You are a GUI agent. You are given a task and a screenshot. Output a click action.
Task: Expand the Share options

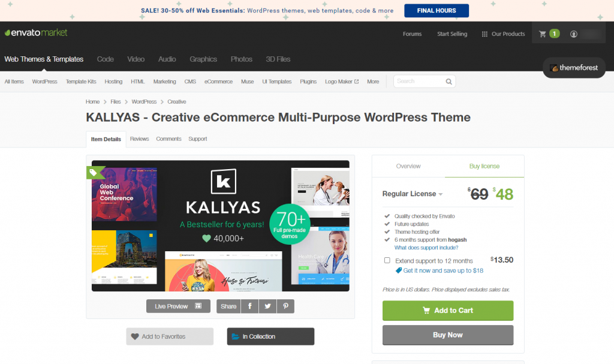(x=228, y=306)
